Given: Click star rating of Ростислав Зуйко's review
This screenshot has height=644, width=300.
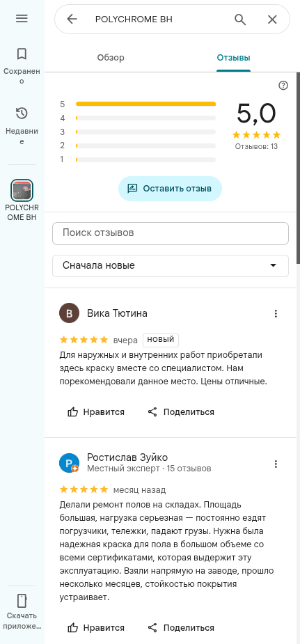Looking at the screenshot, I should 84,489.
